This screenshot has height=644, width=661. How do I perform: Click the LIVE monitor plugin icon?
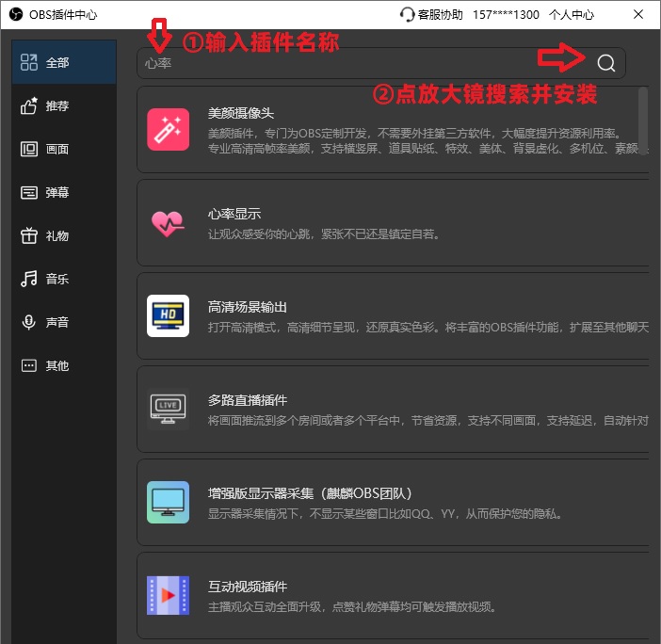(168, 409)
